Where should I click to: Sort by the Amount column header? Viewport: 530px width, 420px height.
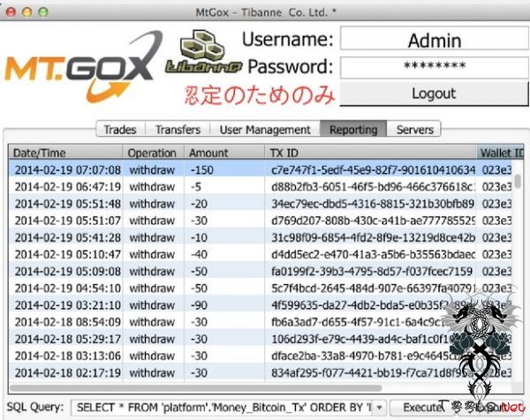tap(223, 153)
